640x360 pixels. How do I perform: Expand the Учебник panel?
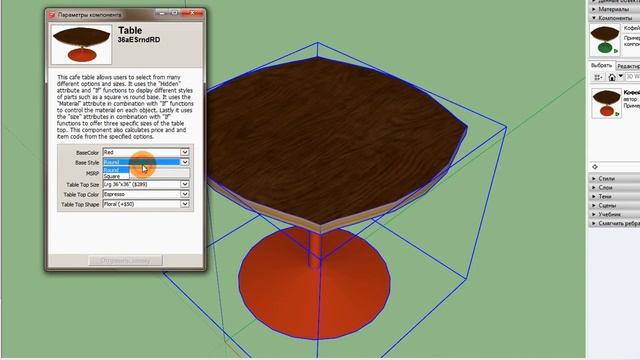(613, 214)
